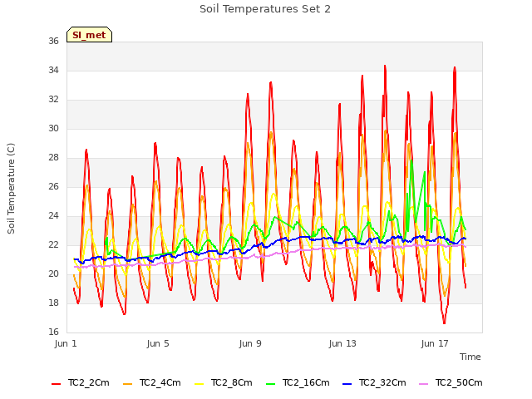Click the 28 y-axis tick label
Image resolution: width=532 pixels, height=399 pixels.
pyautogui.click(x=53, y=157)
